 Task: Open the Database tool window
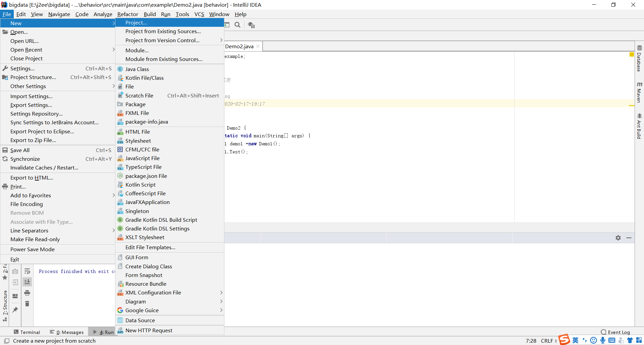(x=639, y=59)
